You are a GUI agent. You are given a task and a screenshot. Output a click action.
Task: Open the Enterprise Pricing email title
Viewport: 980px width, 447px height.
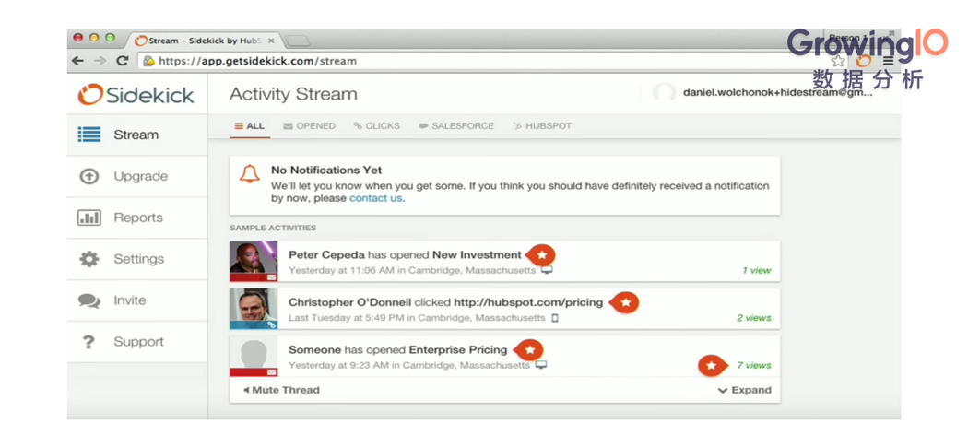click(458, 350)
